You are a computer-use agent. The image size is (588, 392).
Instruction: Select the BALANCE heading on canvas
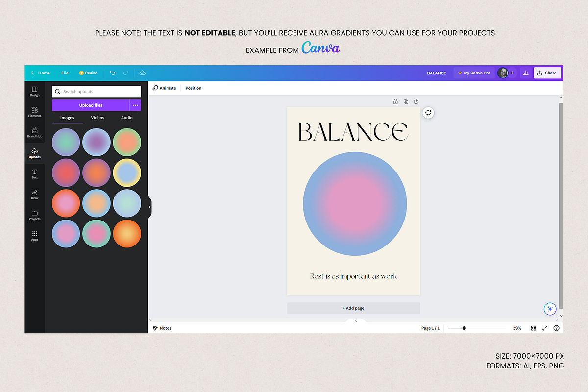coord(353,132)
